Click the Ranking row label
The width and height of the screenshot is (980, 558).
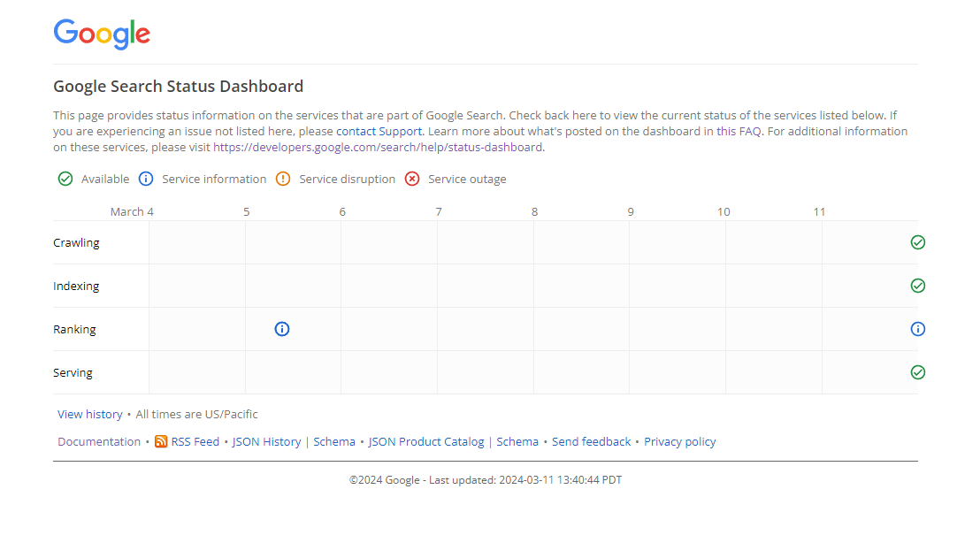pos(74,329)
